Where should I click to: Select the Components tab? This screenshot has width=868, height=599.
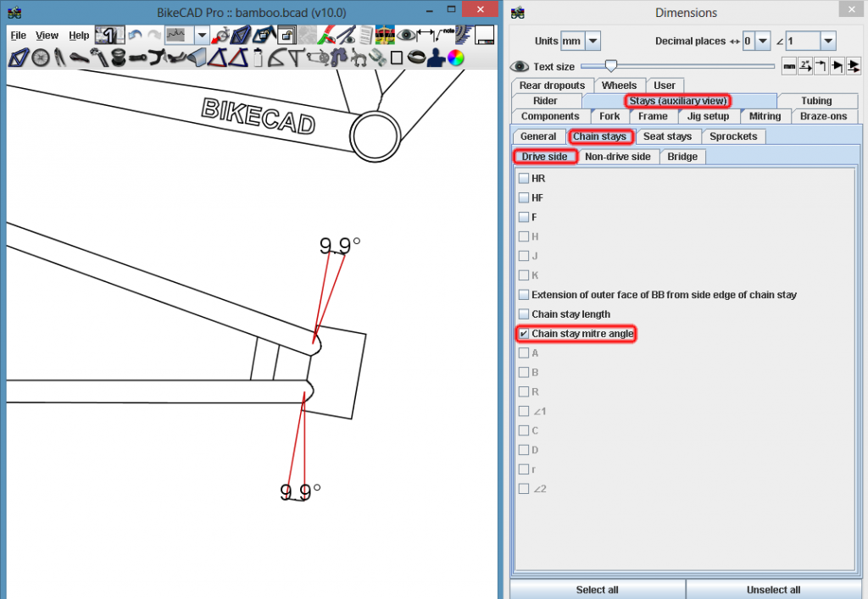(x=550, y=116)
